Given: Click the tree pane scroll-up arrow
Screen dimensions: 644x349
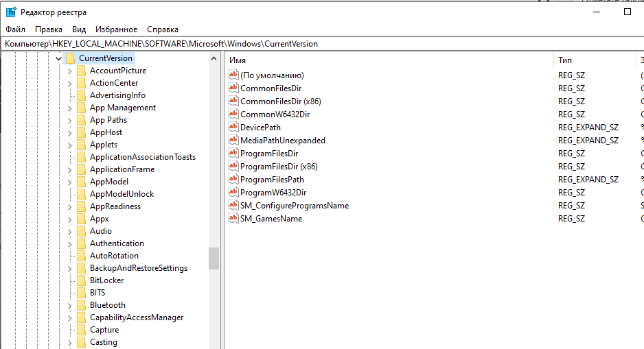Looking at the screenshot, I should click(214, 59).
